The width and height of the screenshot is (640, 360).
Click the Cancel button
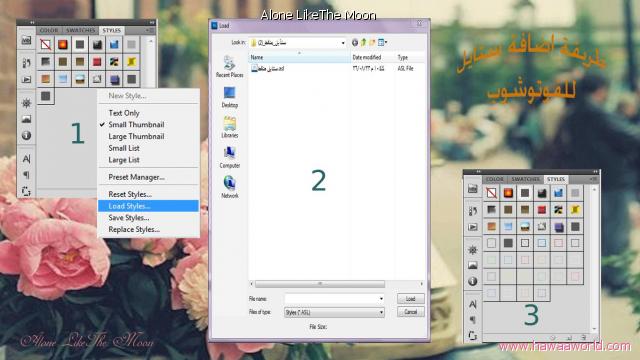point(411,312)
